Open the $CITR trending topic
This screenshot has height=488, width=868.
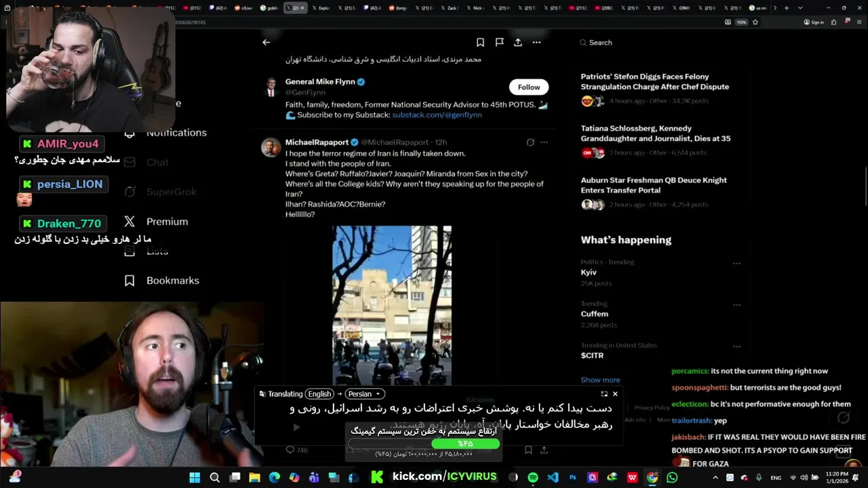592,355
